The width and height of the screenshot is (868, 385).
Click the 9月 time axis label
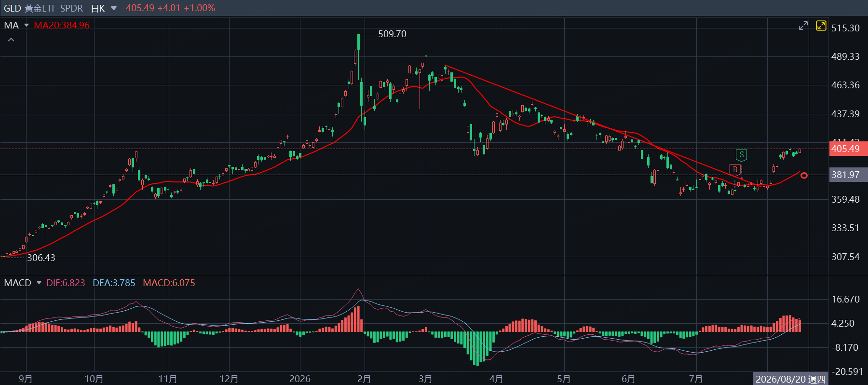26,379
